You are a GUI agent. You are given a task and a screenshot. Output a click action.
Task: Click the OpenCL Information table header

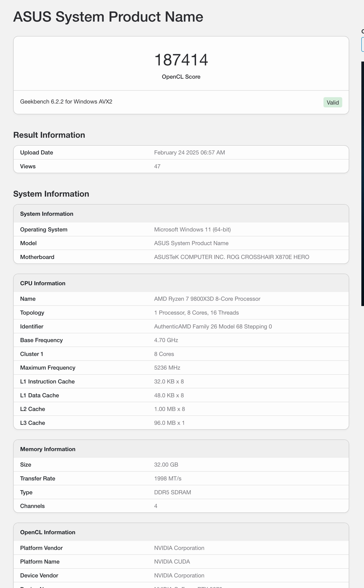[181, 532]
